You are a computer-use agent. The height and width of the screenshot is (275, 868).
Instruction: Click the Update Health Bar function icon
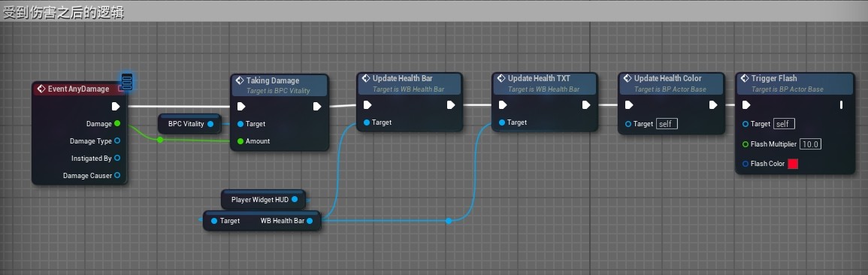tap(366, 79)
